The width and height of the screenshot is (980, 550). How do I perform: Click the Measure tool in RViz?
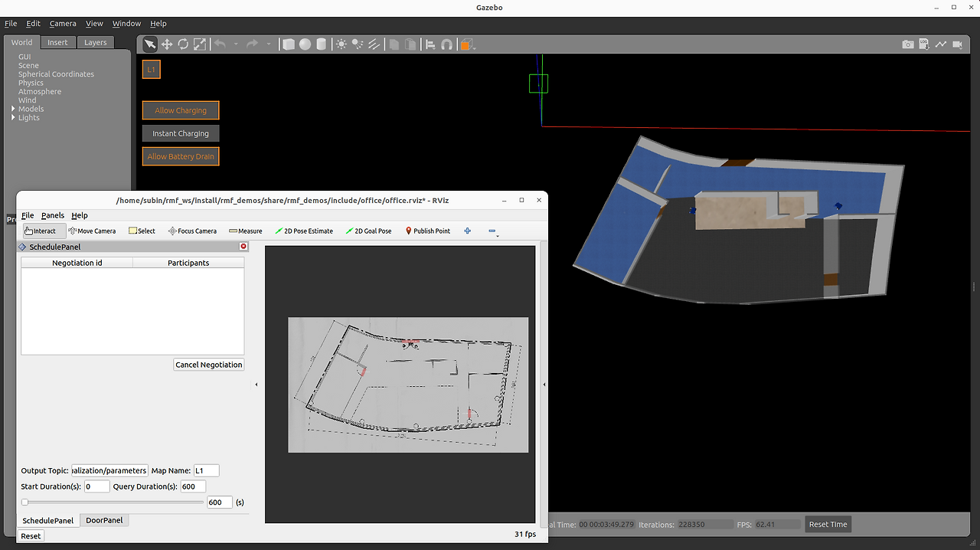[x=245, y=231]
